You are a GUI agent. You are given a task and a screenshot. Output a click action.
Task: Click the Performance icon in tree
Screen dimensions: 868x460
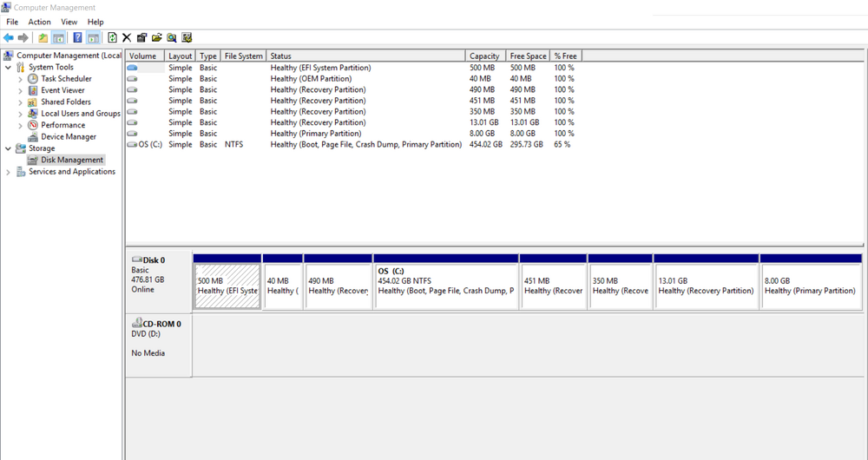click(x=33, y=125)
